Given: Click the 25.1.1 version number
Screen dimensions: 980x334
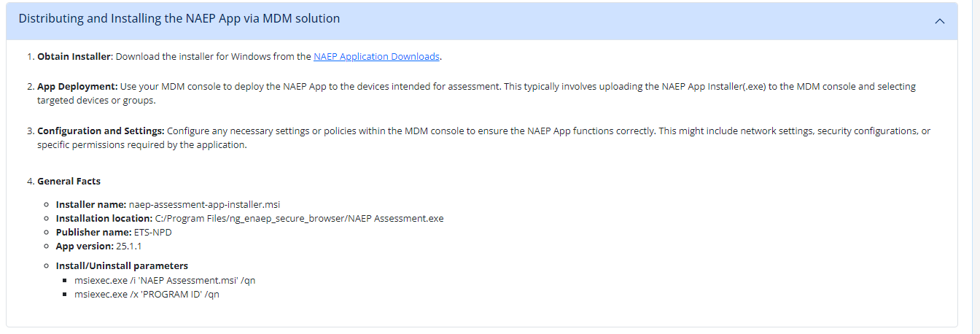Looking at the screenshot, I should [x=128, y=246].
